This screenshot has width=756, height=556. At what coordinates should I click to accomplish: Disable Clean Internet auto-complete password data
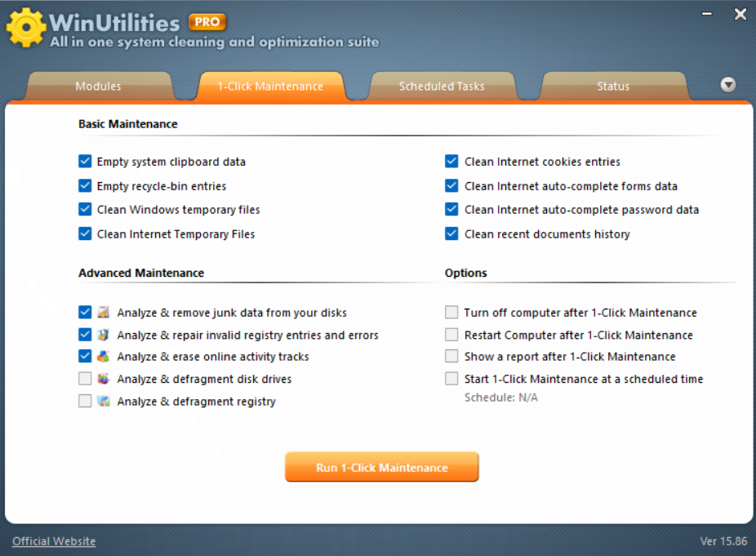pyautogui.click(x=451, y=209)
